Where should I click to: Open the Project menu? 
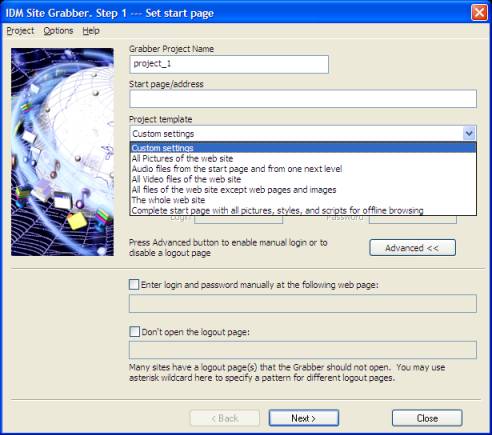click(20, 31)
